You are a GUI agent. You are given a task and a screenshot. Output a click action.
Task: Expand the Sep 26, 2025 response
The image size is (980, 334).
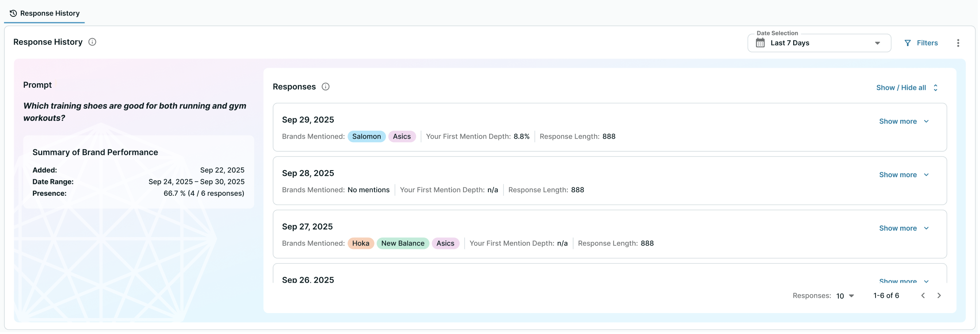[x=903, y=281]
